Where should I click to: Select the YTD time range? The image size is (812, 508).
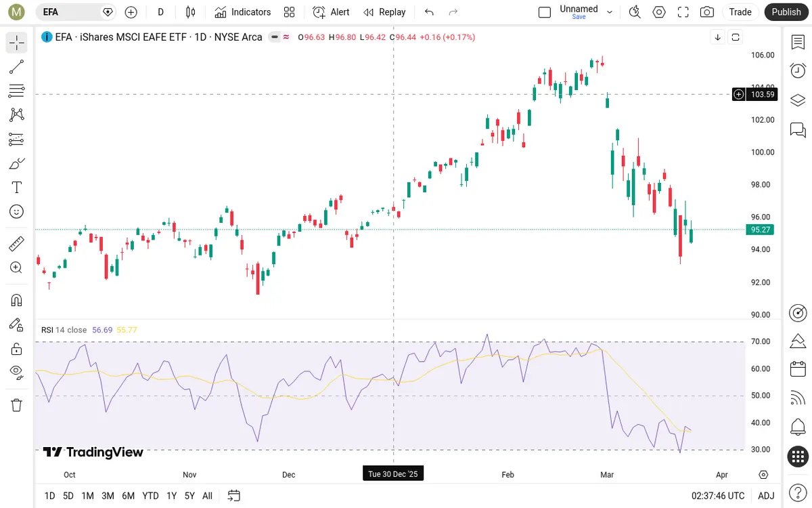click(150, 496)
